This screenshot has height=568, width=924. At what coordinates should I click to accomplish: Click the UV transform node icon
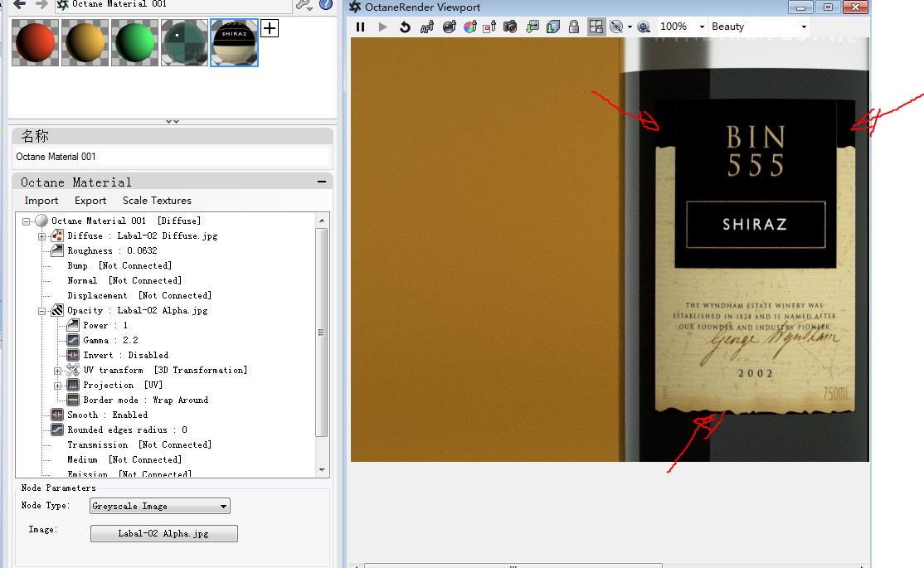pyautogui.click(x=73, y=370)
